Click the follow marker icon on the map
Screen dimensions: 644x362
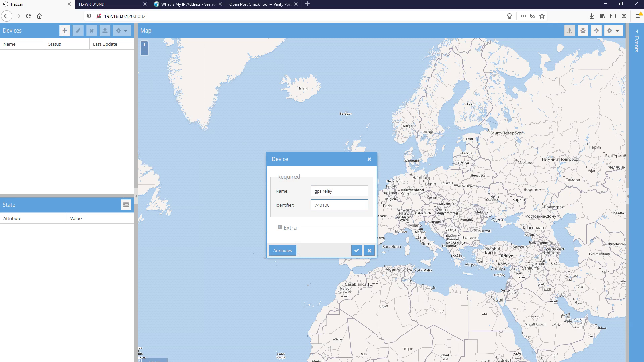570,31
